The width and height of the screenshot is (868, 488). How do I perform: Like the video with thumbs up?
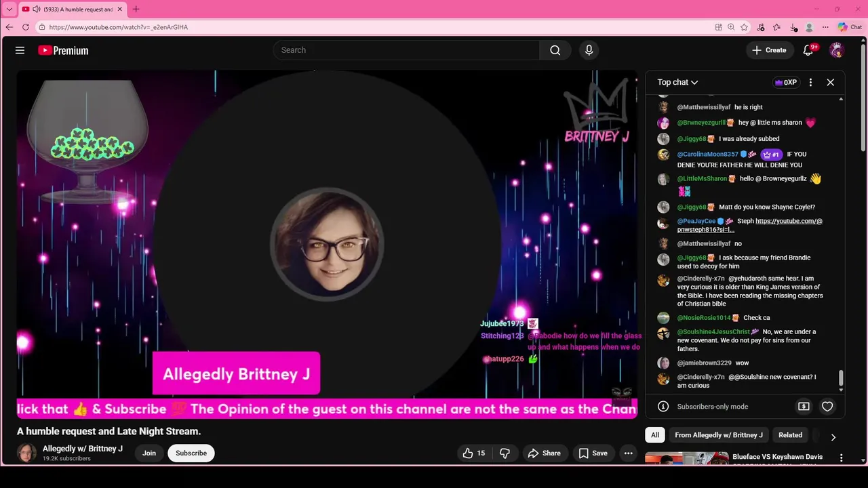[473, 453]
